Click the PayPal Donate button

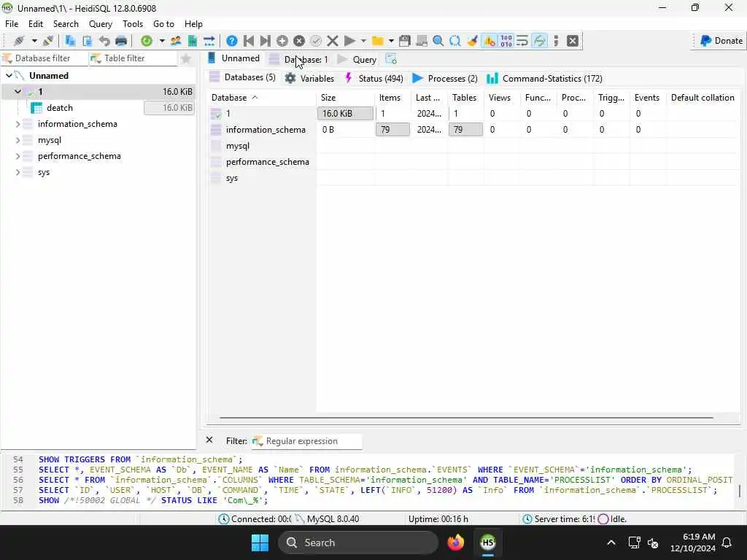721,41
